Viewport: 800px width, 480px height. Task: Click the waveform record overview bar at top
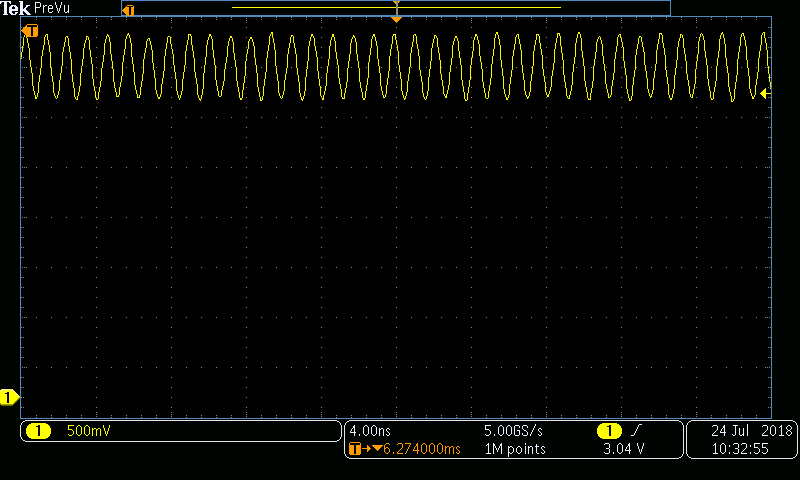point(396,8)
